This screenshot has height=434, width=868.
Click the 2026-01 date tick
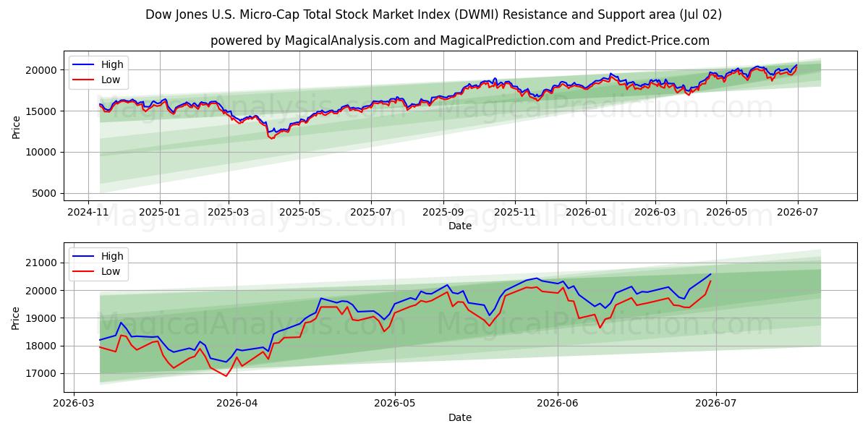[x=585, y=212]
